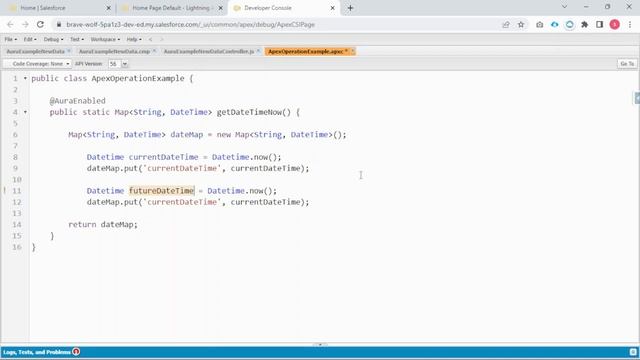The image size is (640, 360).
Task: Open the Logs, Tests, and Problems panel
Action: point(37,352)
